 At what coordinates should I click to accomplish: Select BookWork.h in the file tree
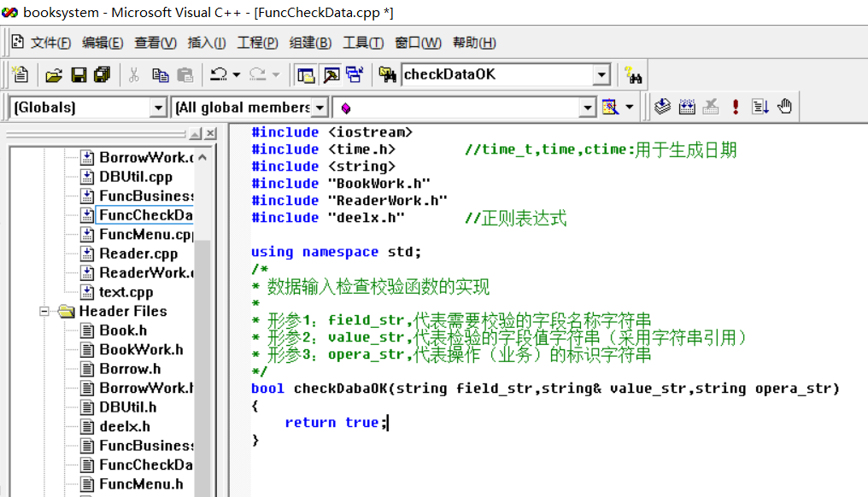pos(141,350)
